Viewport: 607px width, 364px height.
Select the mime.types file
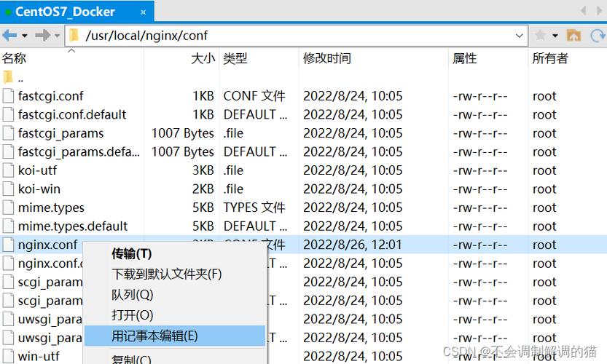coord(51,207)
